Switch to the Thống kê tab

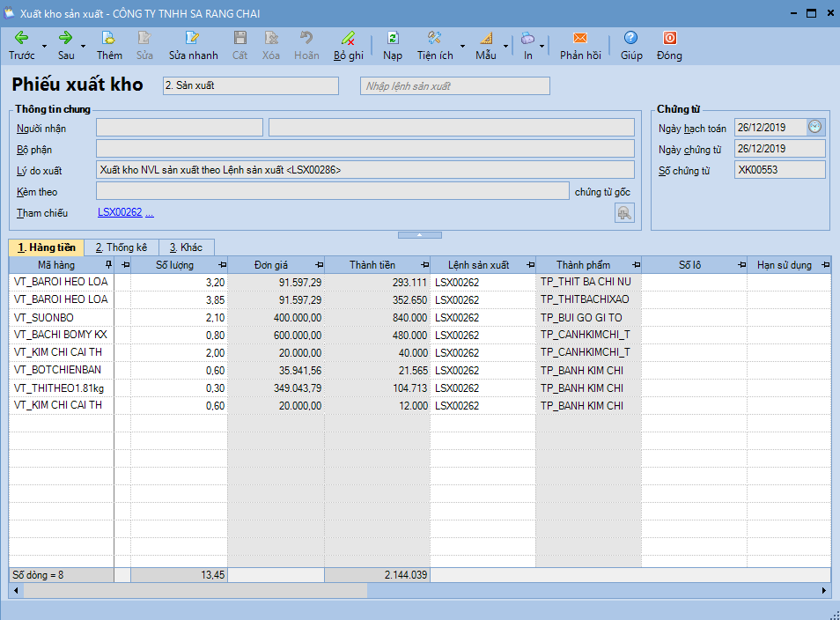point(122,247)
